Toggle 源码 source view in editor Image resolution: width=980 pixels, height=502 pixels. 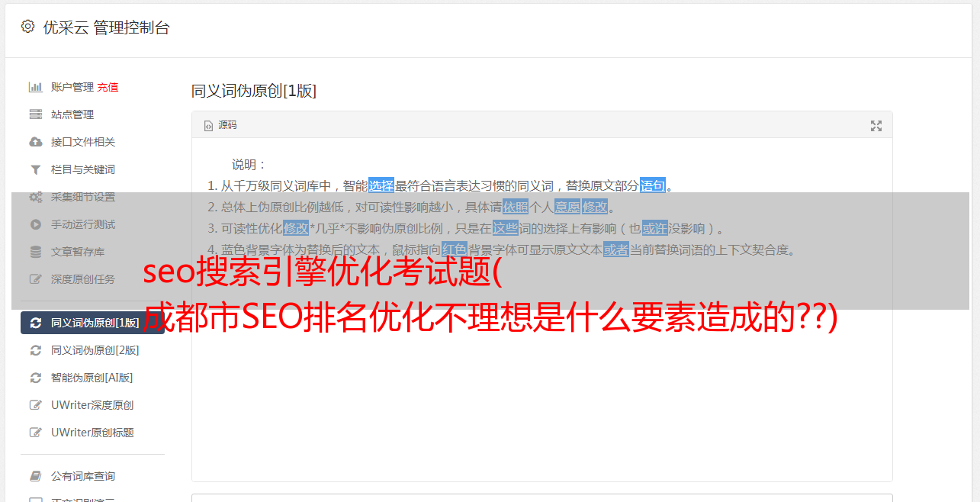point(220,125)
